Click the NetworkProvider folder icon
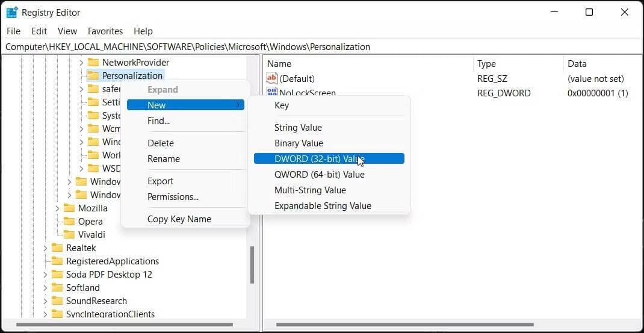Screen dimensions: 644x333 (93, 63)
